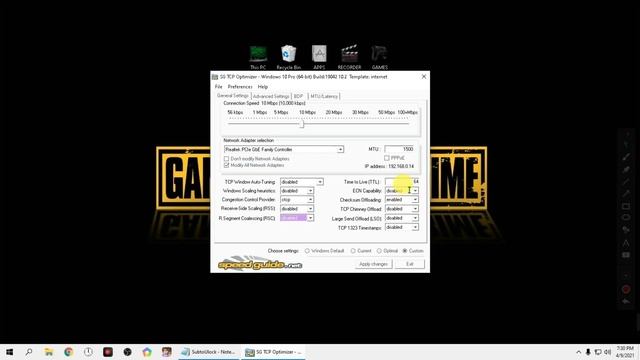Switch to the MTU/Latency tab
Image resolution: width=640 pixels, height=360 pixels.
324,96
